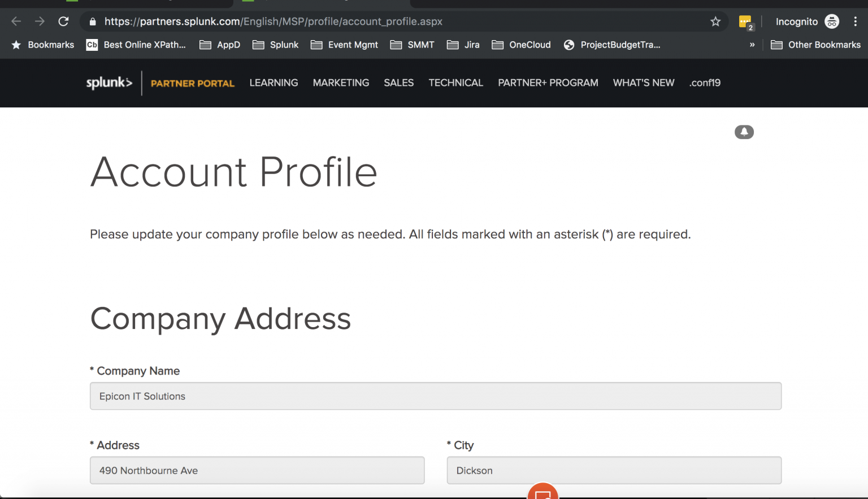
Task: Click the Incognito profile avatar
Action: pos(832,21)
